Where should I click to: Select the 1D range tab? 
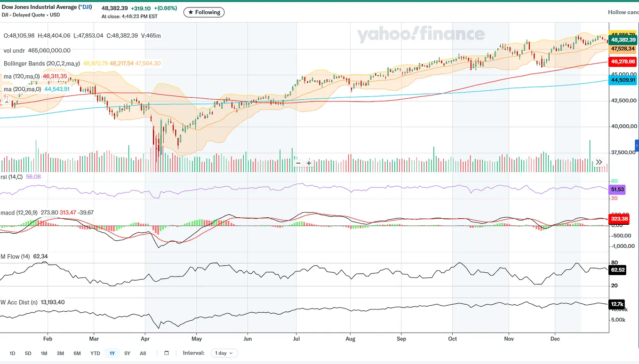(x=12, y=353)
